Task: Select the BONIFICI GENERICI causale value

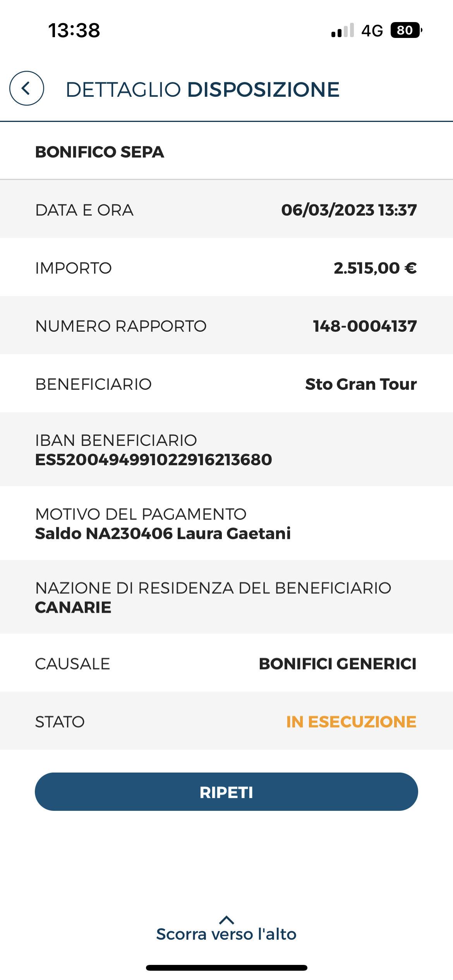Action: (x=338, y=663)
